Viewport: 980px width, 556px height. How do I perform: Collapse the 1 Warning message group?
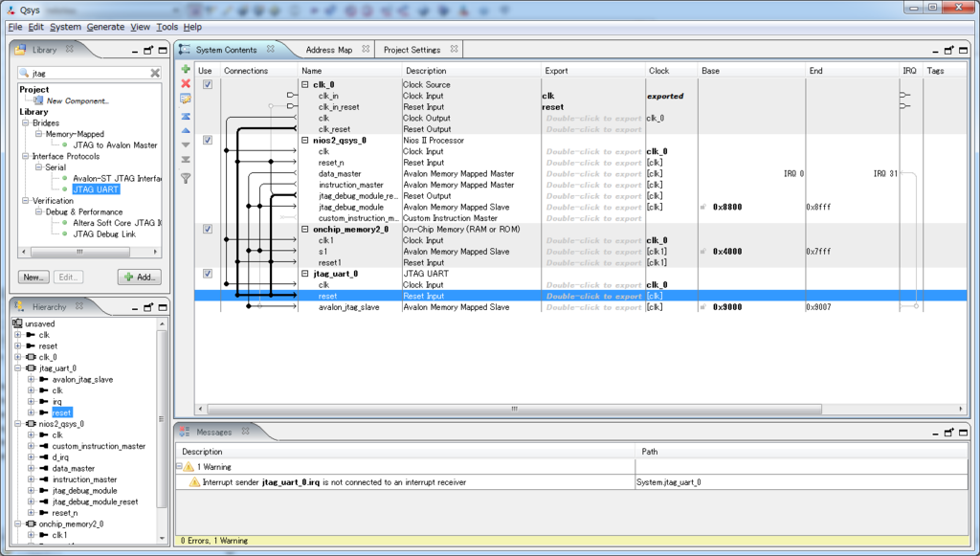[x=179, y=467]
